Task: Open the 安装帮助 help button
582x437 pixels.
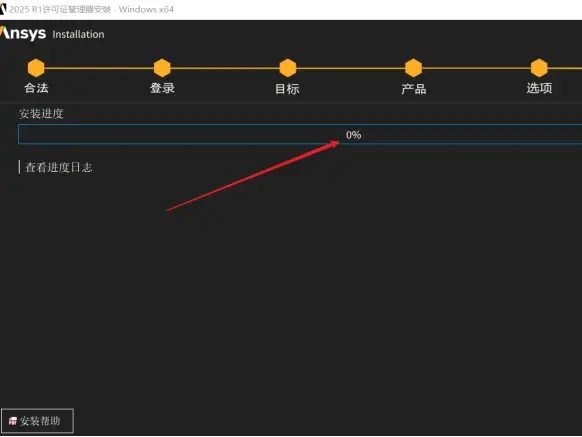Action: (x=37, y=421)
